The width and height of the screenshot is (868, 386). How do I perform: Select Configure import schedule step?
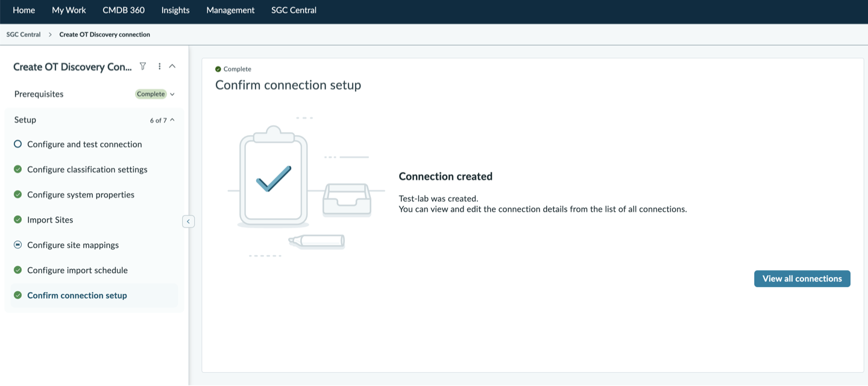coord(77,270)
